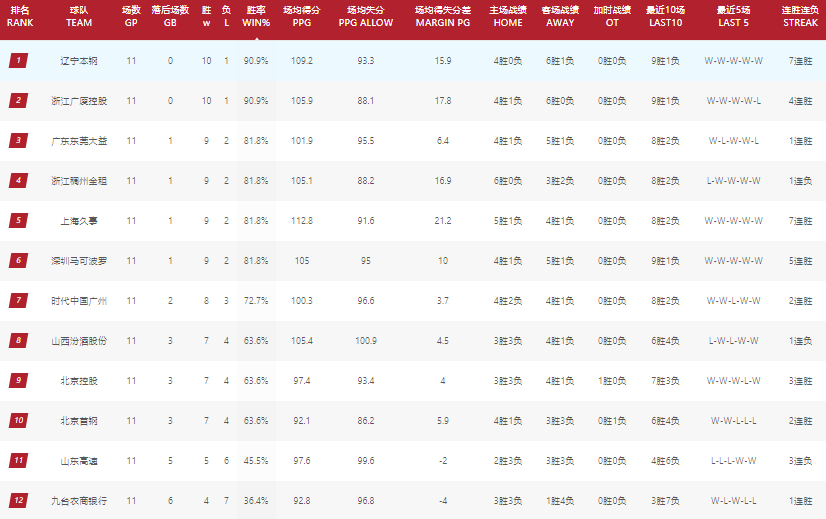The height and width of the screenshot is (519, 826).
Task: Click the rank 4 red badge
Action: point(18,181)
